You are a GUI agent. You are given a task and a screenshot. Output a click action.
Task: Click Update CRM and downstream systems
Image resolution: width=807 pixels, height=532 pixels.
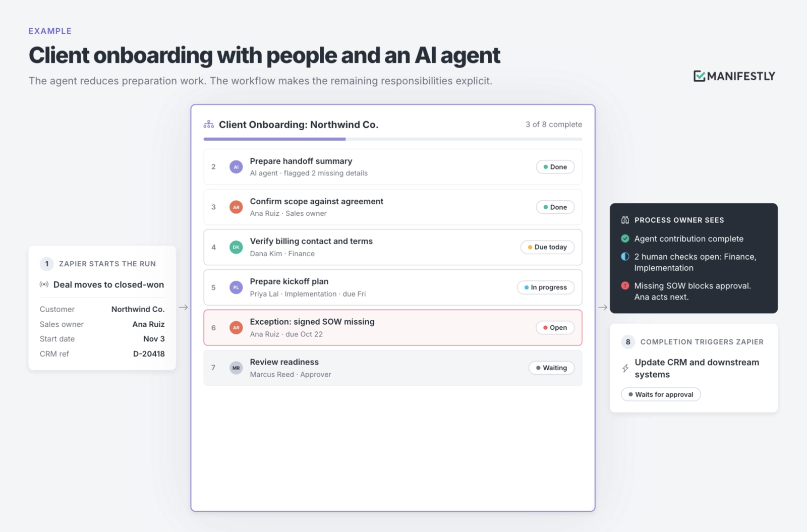[x=697, y=369]
